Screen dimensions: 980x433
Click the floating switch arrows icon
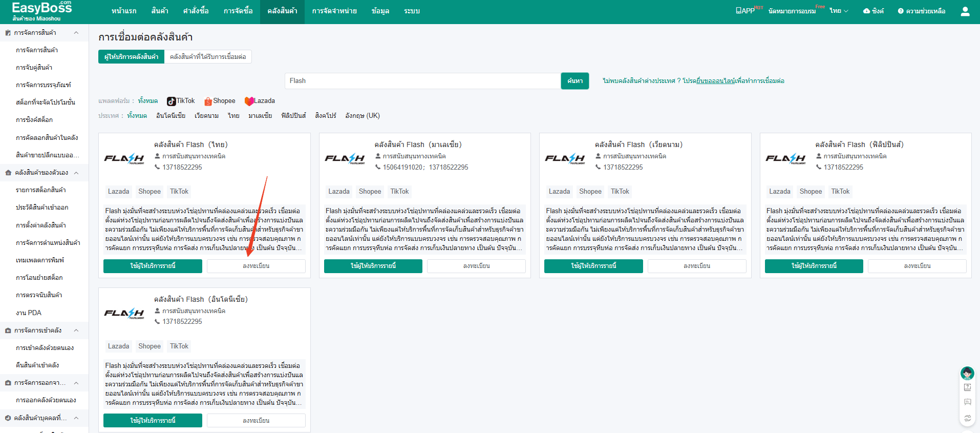pyautogui.click(x=967, y=418)
